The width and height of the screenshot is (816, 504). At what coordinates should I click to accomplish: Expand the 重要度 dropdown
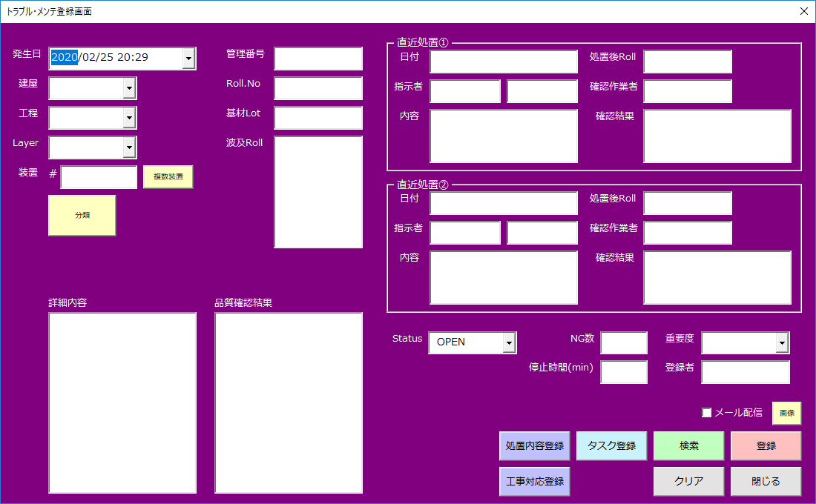tap(782, 342)
